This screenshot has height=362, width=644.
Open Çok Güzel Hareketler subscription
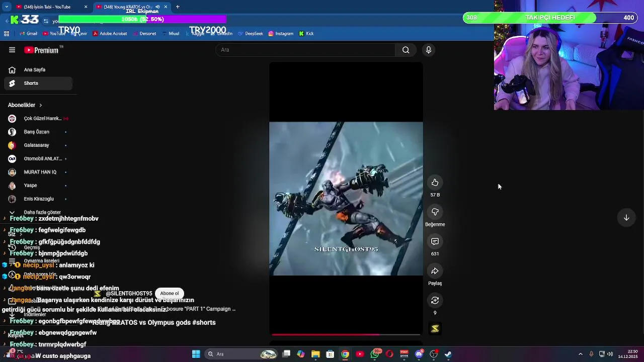(x=38, y=119)
